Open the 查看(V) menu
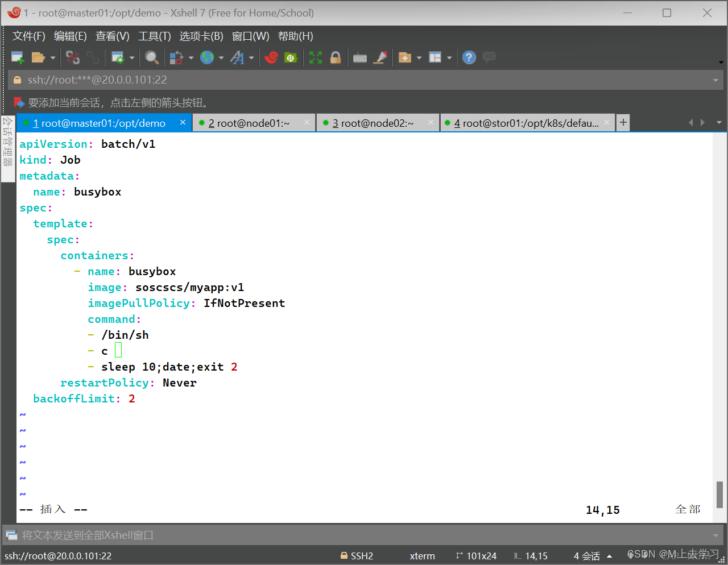Screen dimensions: 728x565 pyautogui.click(x=113, y=36)
